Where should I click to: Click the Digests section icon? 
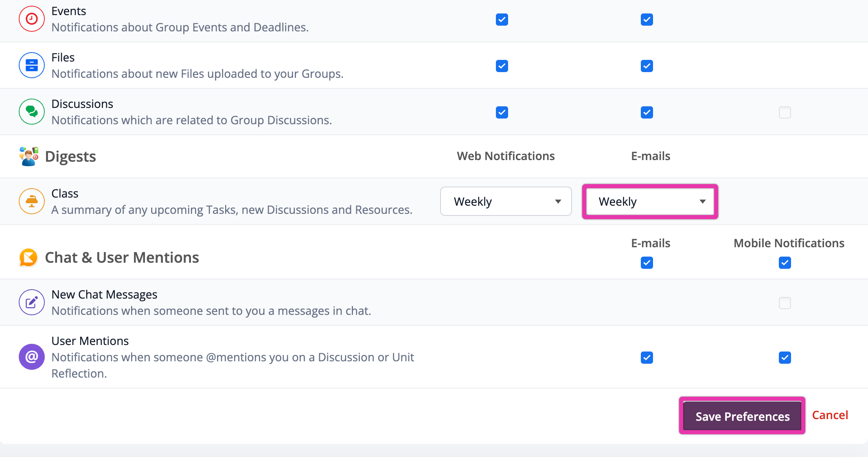click(x=29, y=156)
